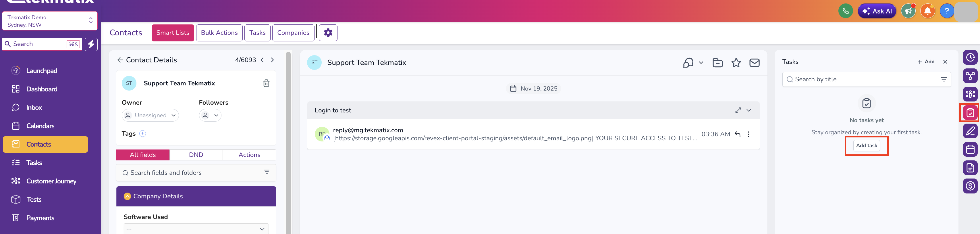This screenshot has height=234, width=980.
Task: Open the payments dollar icon in right rail
Action: 970,186
